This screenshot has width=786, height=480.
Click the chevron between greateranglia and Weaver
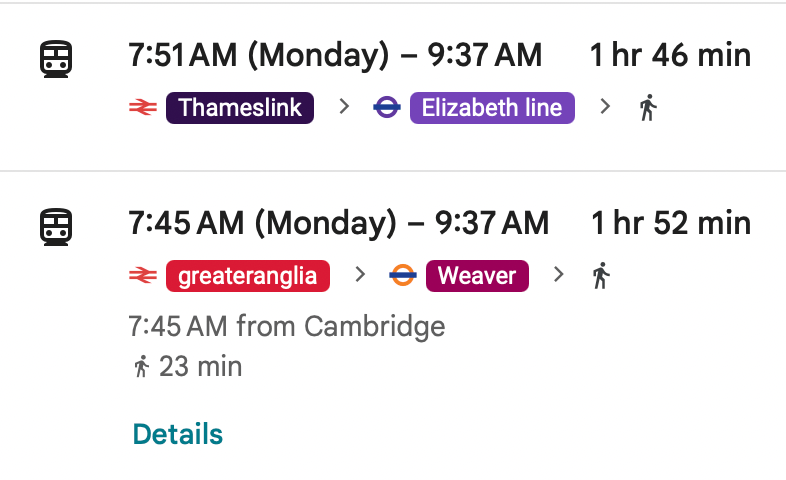click(360, 275)
